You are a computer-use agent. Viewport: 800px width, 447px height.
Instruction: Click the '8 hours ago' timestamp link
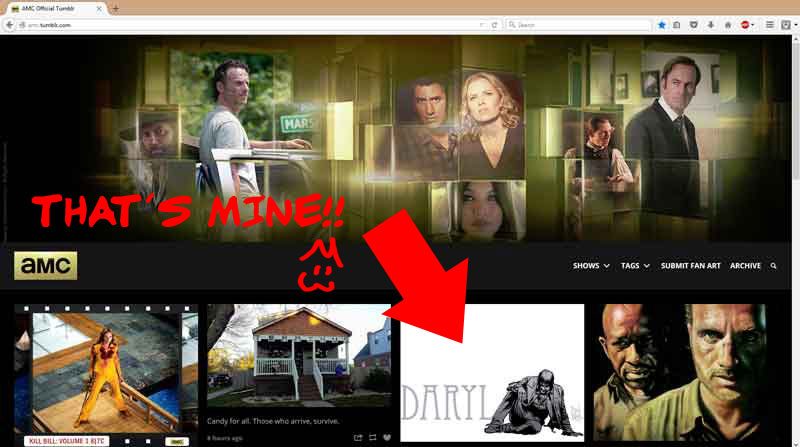224,438
